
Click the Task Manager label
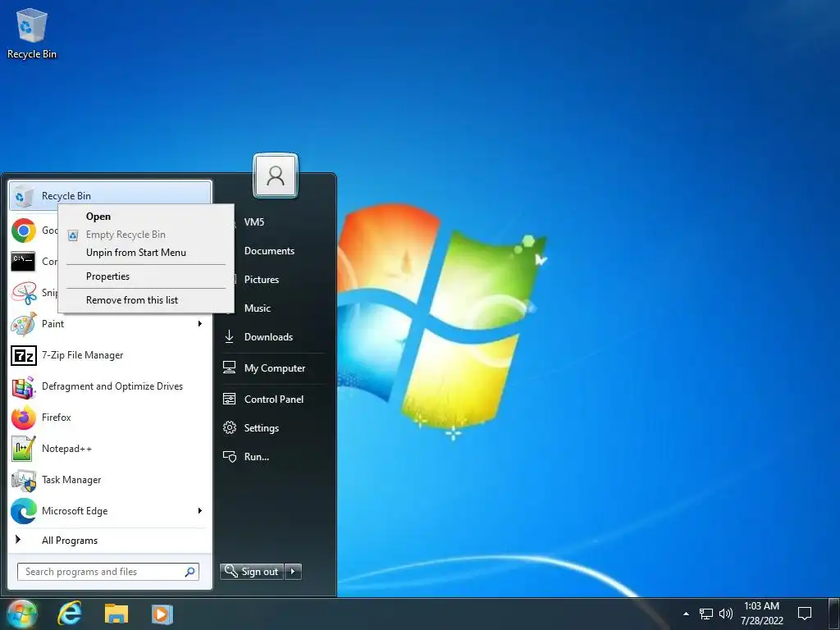pos(71,480)
